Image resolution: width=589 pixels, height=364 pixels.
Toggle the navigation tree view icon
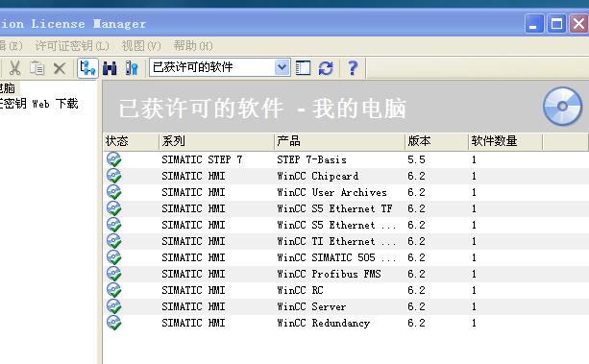87,68
